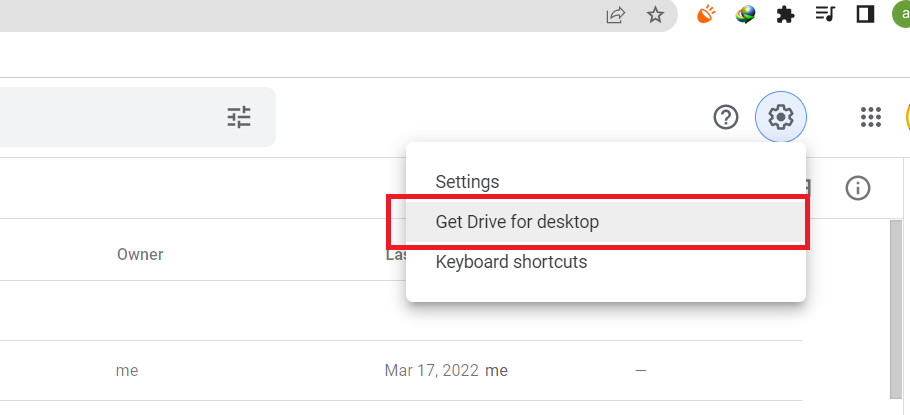Click the vertical scrollbar on the right

click(898, 310)
